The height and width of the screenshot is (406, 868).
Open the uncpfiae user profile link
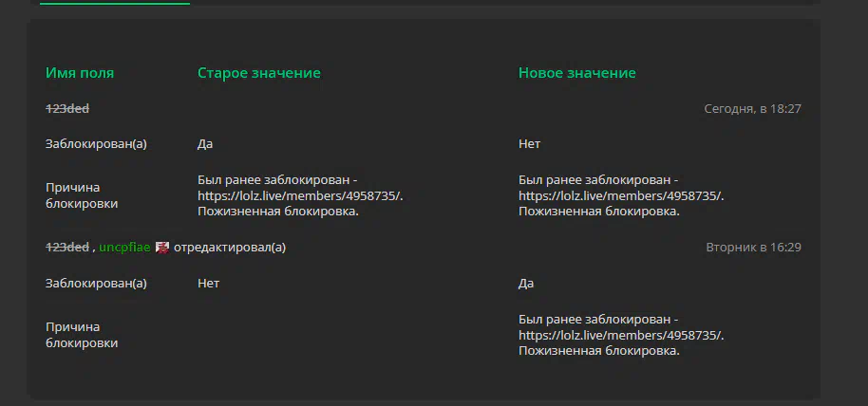coord(124,248)
